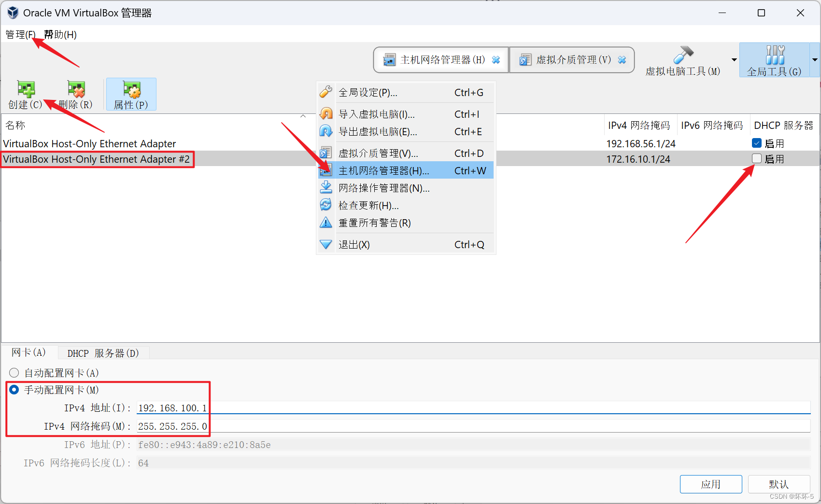Viewport: 821px width, 504px height.
Task: Click the import appliance icon in menu
Action: (326, 113)
